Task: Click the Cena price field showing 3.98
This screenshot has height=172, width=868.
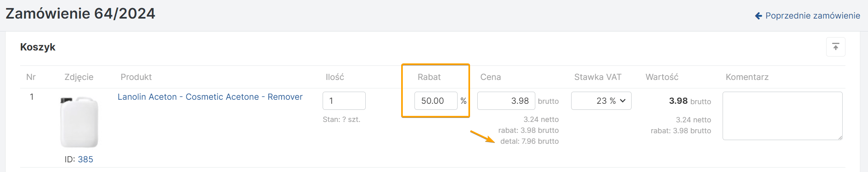Action: 506,101
